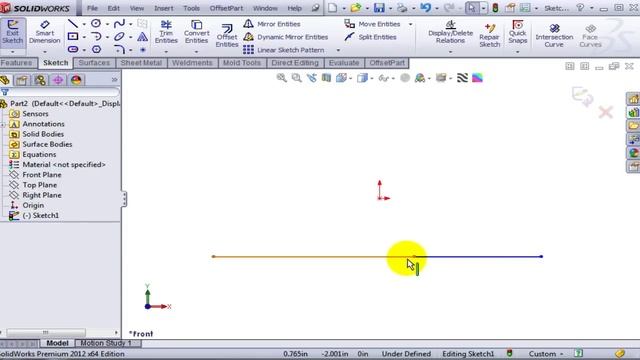Screen dimensions: 640x360
Task: Select the Ellipse sketch tool
Action: click(x=119, y=37)
